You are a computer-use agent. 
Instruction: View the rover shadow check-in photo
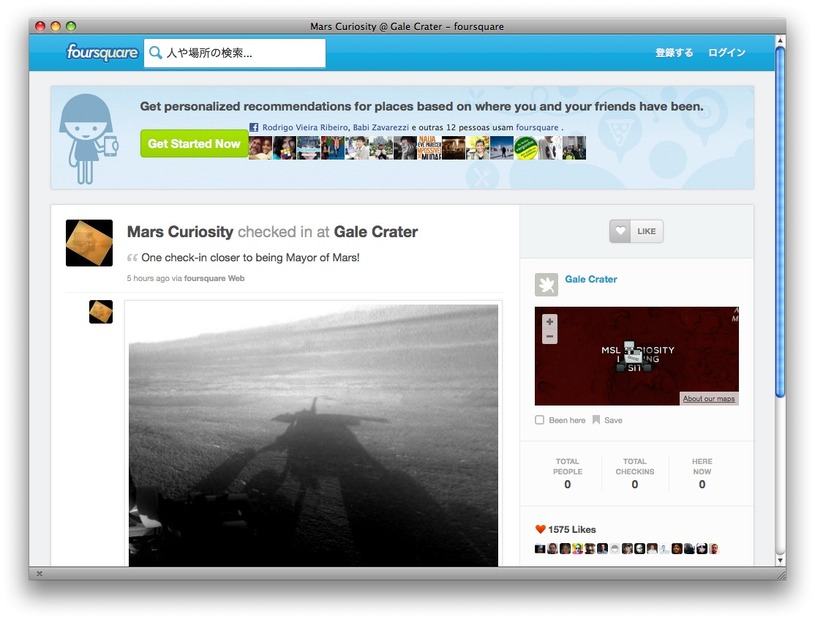313,436
